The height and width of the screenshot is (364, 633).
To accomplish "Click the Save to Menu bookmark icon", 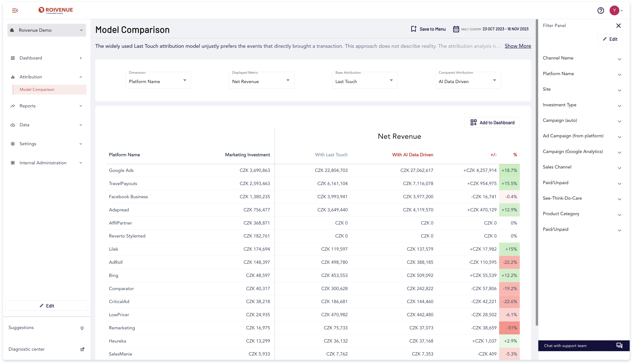I will pyautogui.click(x=414, y=29).
